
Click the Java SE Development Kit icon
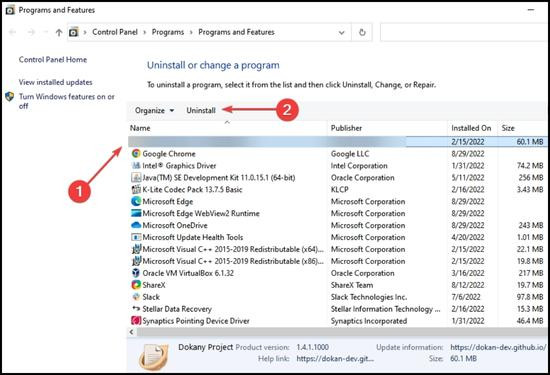click(136, 177)
